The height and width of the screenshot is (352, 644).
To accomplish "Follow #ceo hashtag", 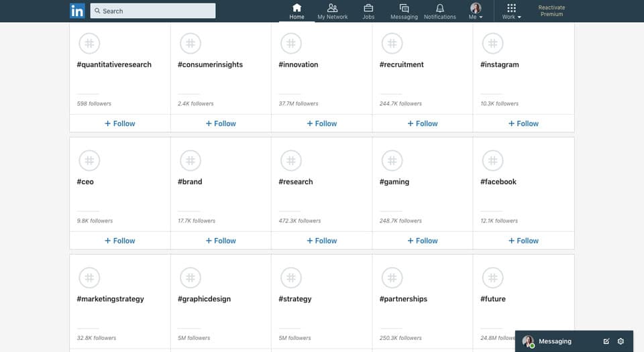I will click(x=120, y=241).
